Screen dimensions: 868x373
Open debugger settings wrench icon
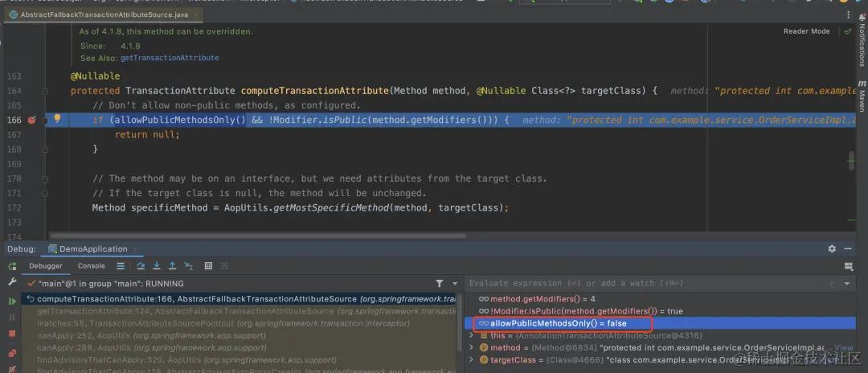point(12,281)
